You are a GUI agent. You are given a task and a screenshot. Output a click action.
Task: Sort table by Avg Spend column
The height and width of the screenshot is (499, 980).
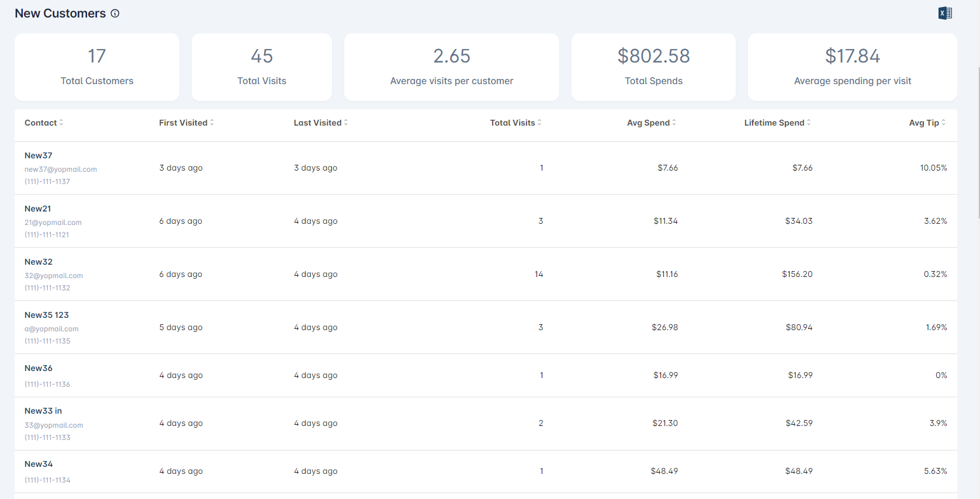651,123
